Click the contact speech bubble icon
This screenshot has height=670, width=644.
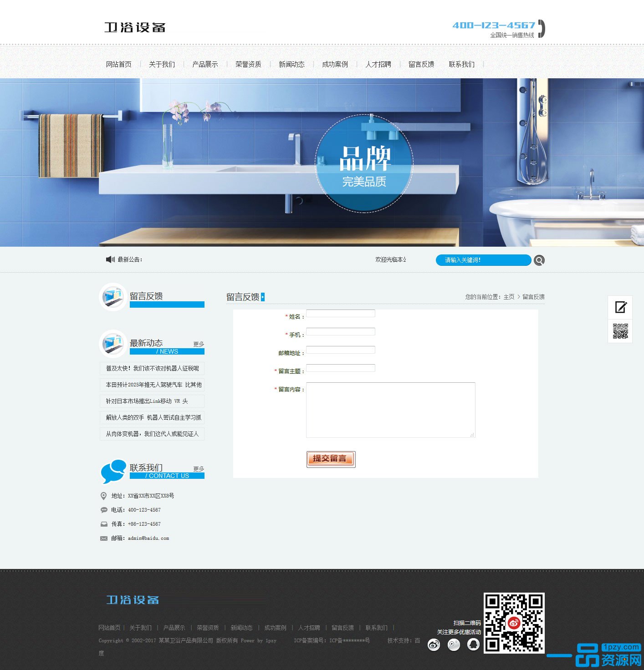tap(113, 471)
